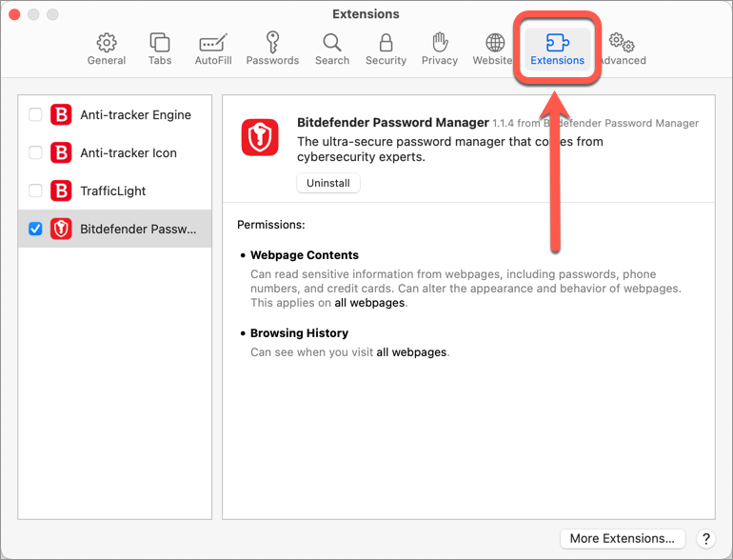
Task: Open the Search preferences pane
Action: pos(332,50)
